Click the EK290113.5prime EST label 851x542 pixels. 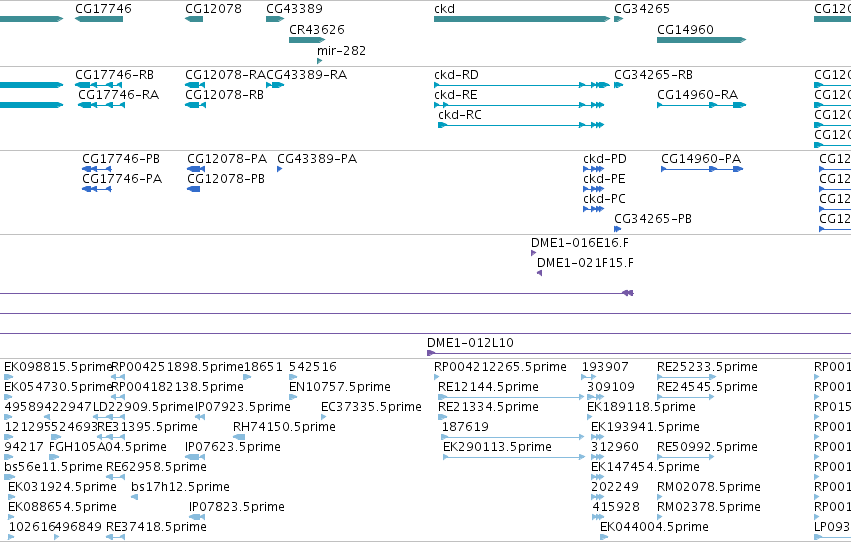pos(497,447)
